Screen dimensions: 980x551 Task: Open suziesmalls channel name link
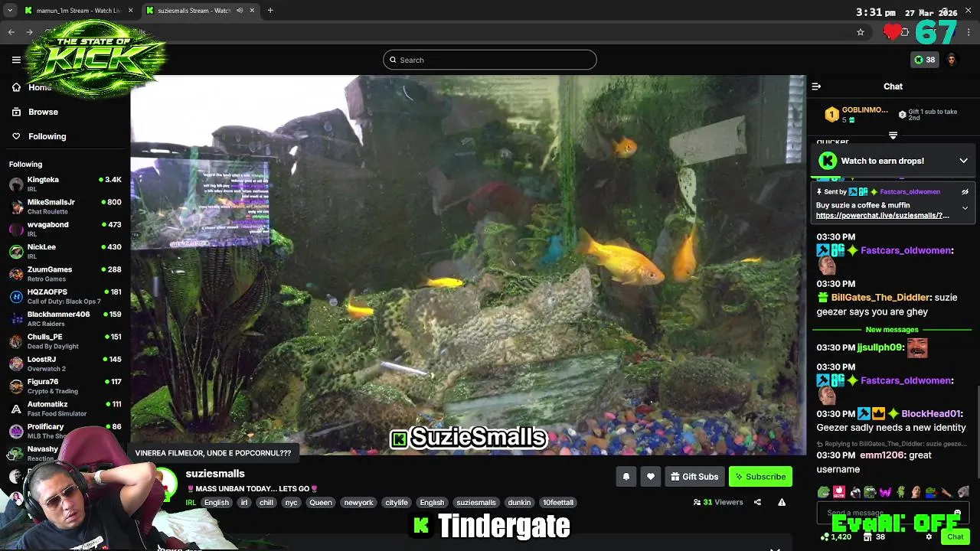click(x=215, y=474)
